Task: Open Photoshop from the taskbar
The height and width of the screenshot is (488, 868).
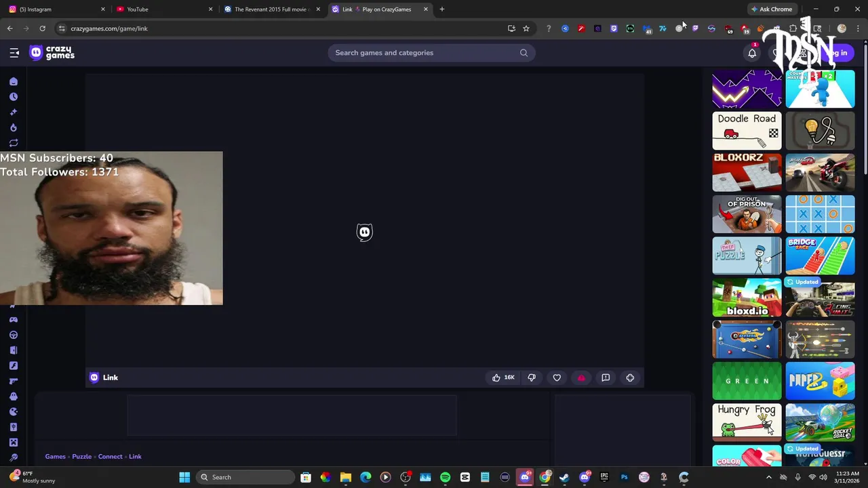Action: pos(624,477)
